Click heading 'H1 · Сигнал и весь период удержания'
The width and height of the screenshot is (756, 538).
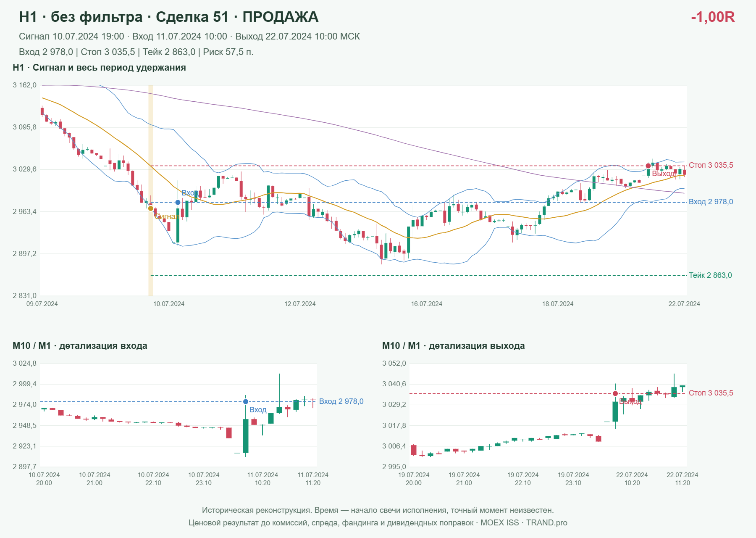tap(99, 68)
